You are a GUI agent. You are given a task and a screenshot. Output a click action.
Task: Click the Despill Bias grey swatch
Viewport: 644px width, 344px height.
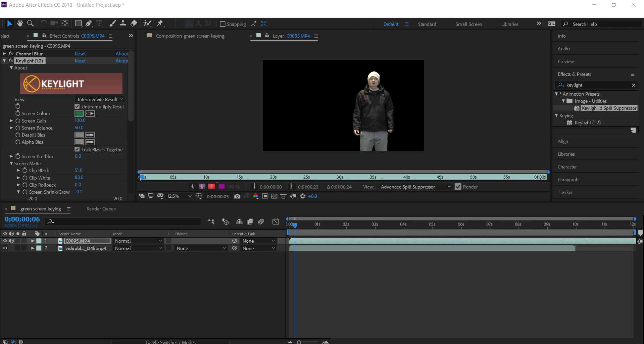(x=79, y=135)
